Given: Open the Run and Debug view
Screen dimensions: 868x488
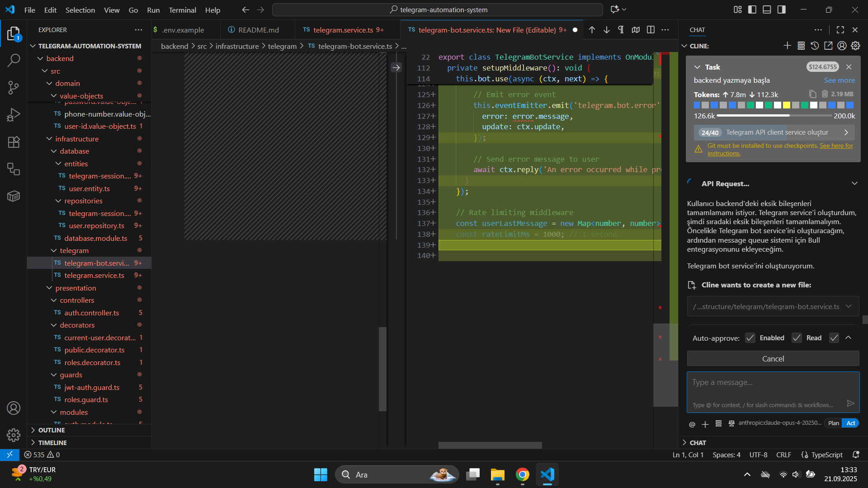Looking at the screenshot, I should (x=14, y=115).
